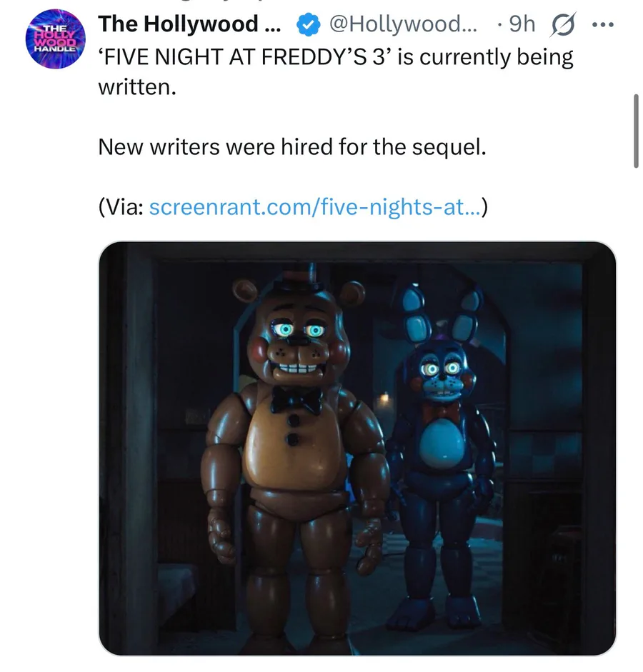Viewport: 643px width, 672px height.
Task: Click Freddy's black bow tie in photo
Action: click(296, 401)
